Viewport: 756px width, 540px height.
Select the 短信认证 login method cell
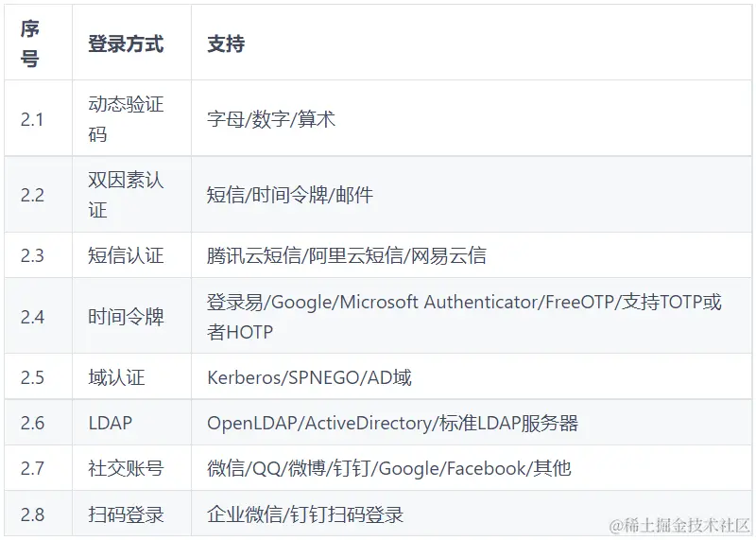[x=131, y=254]
